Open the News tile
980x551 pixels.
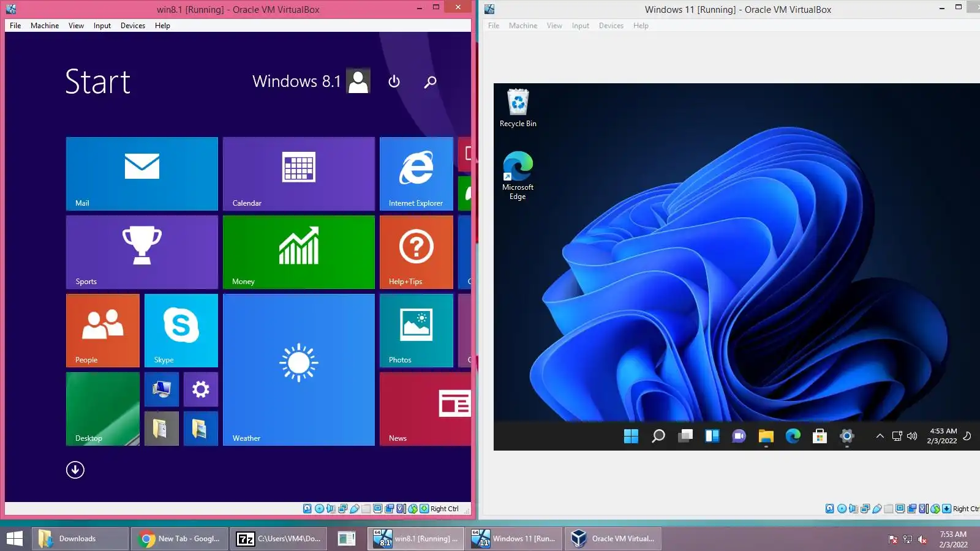click(425, 409)
